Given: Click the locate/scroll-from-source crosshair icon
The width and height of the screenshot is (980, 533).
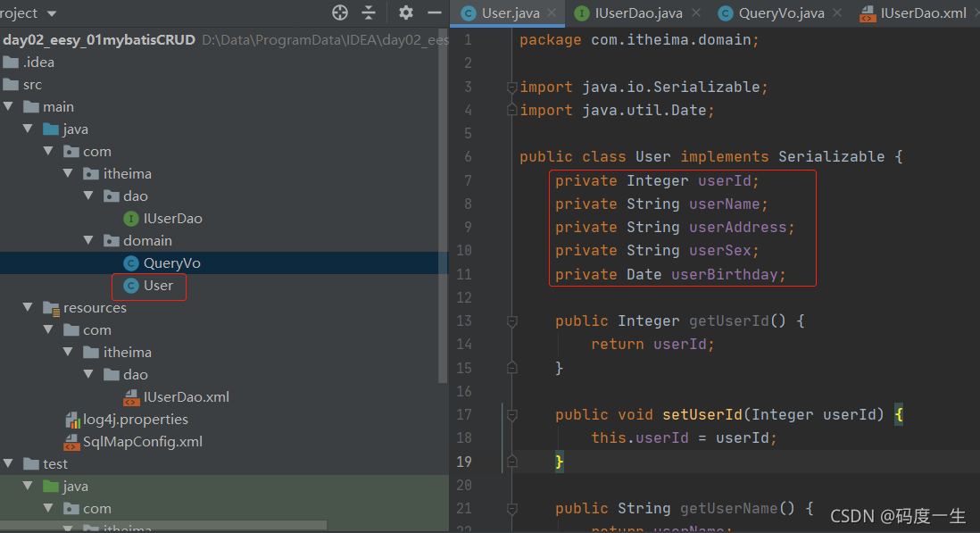Looking at the screenshot, I should pos(340,12).
